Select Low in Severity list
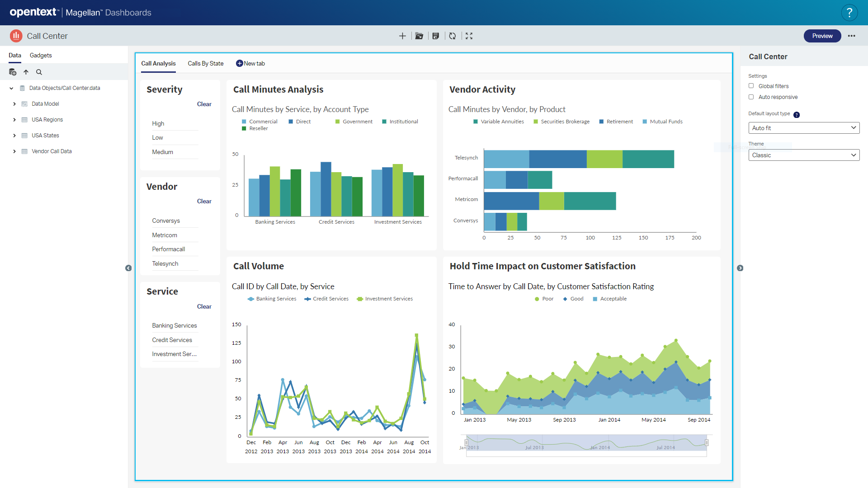This screenshot has height=488, width=868. coord(175,137)
